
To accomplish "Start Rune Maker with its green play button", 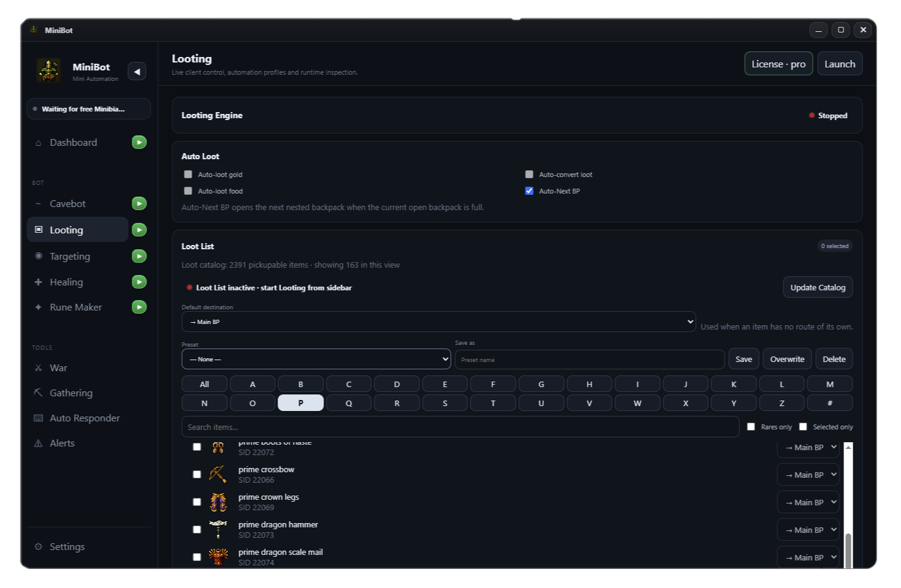I will click(x=140, y=307).
